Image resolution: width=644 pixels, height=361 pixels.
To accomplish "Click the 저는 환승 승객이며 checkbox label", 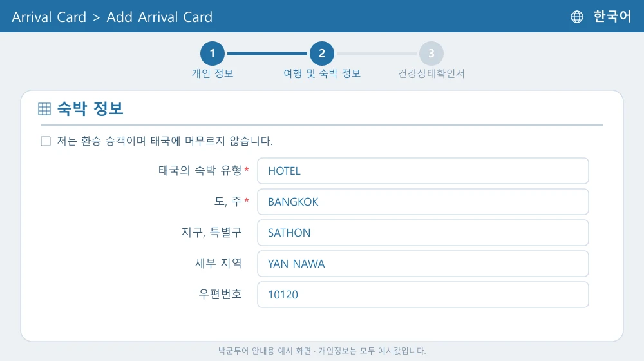I will click(165, 141).
